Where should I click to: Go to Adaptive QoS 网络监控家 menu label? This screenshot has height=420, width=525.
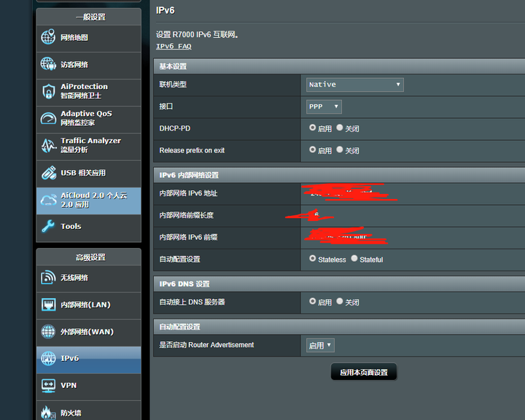pos(86,118)
